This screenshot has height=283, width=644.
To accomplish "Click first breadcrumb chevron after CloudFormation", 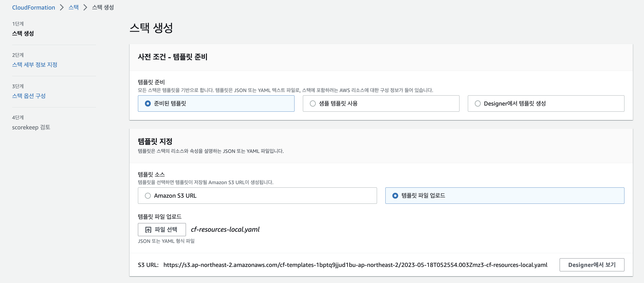I will (x=62, y=7).
